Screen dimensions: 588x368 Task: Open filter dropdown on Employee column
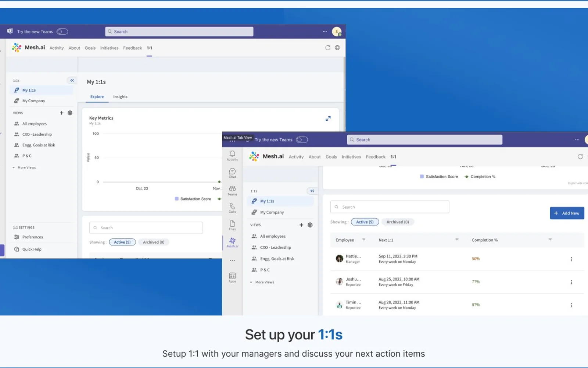[364, 240]
